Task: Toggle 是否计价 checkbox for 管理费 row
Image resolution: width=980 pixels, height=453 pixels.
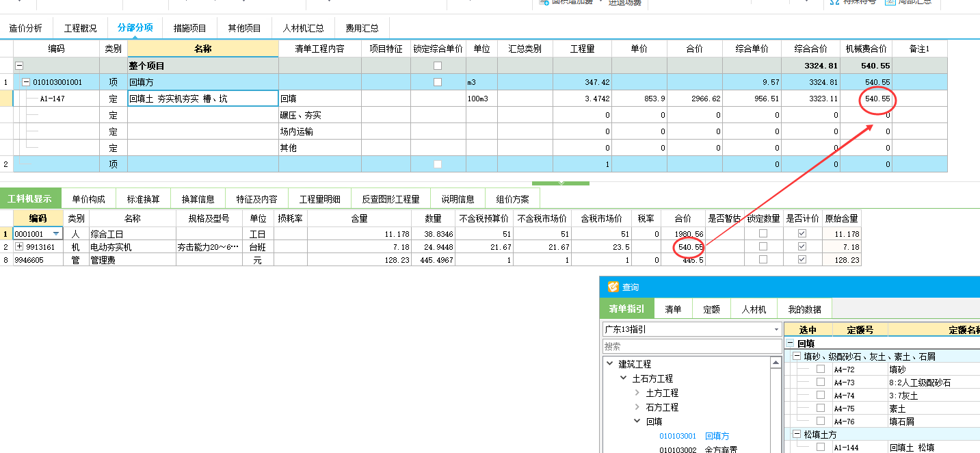Action: [802, 260]
